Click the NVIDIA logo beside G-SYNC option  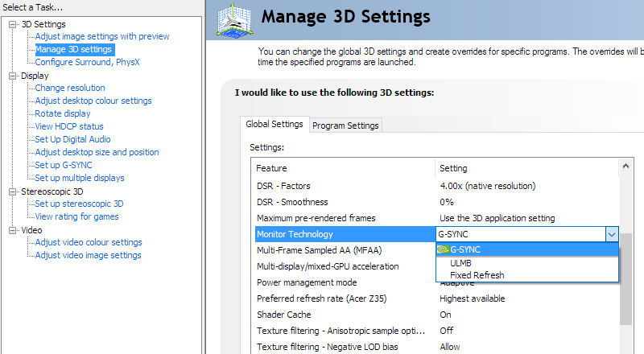(x=444, y=249)
